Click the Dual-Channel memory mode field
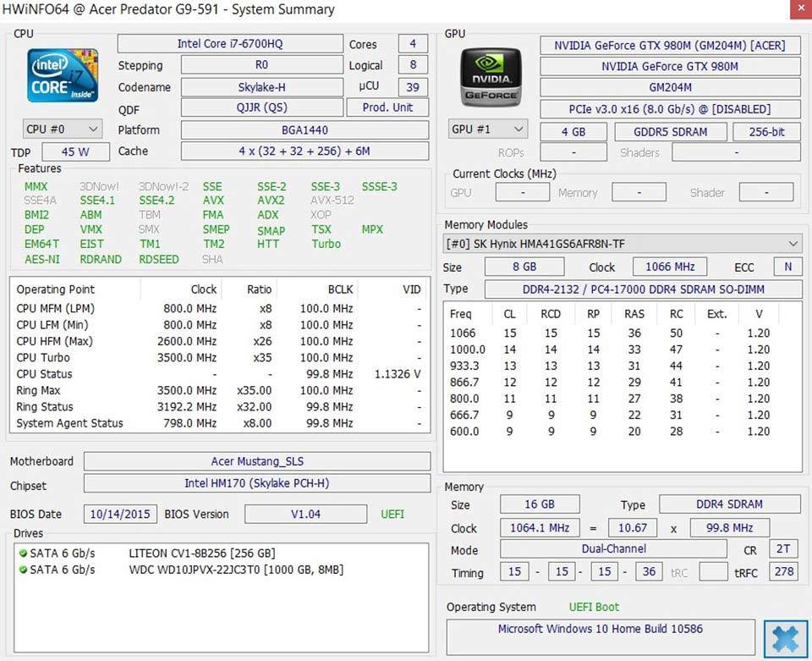 (x=613, y=548)
